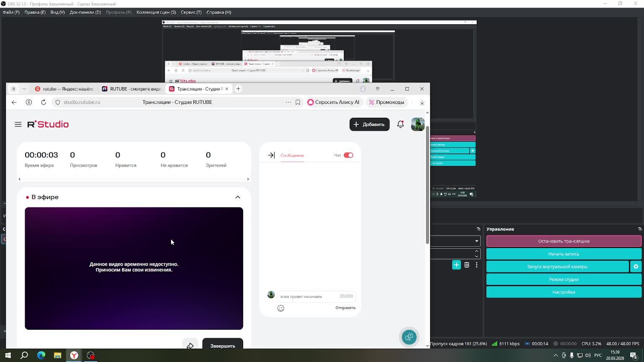Image resolution: width=644 pixels, height=362 pixels.
Task: Click Спросить Алису AI button
Action: click(x=334, y=102)
